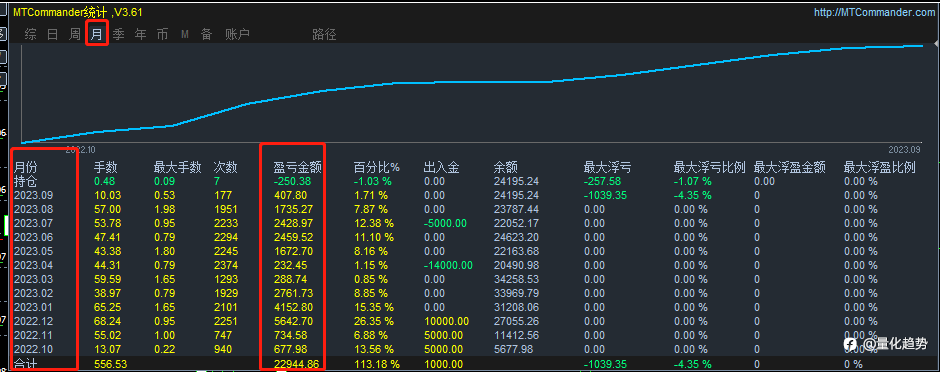Click the 68.24 lots cell
The height and width of the screenshot is (372, 940).
point(108,321)
